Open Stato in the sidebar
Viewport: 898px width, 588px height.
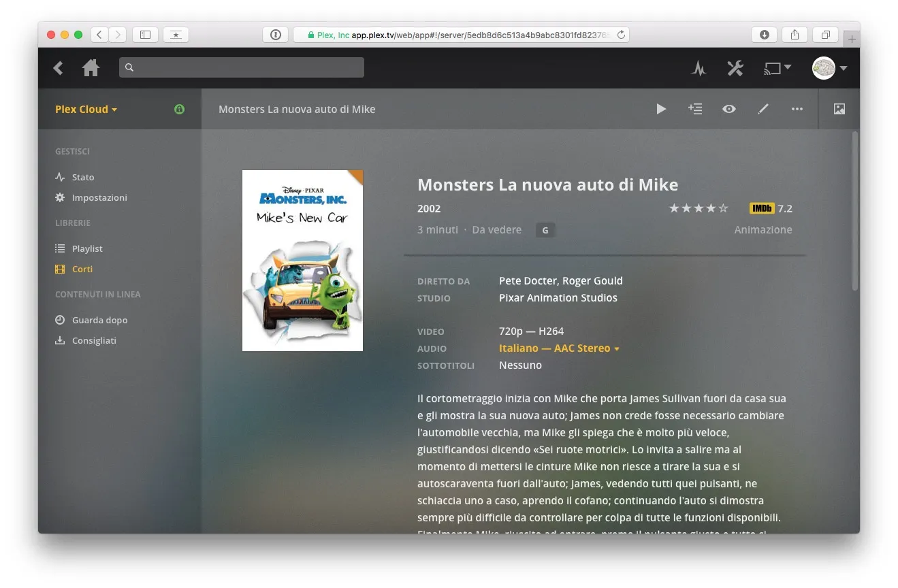pos(83,177)
